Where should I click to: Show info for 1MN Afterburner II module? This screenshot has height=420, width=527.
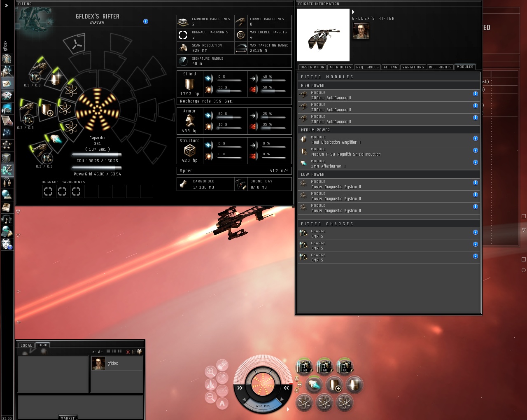click(x=476, y=162)
